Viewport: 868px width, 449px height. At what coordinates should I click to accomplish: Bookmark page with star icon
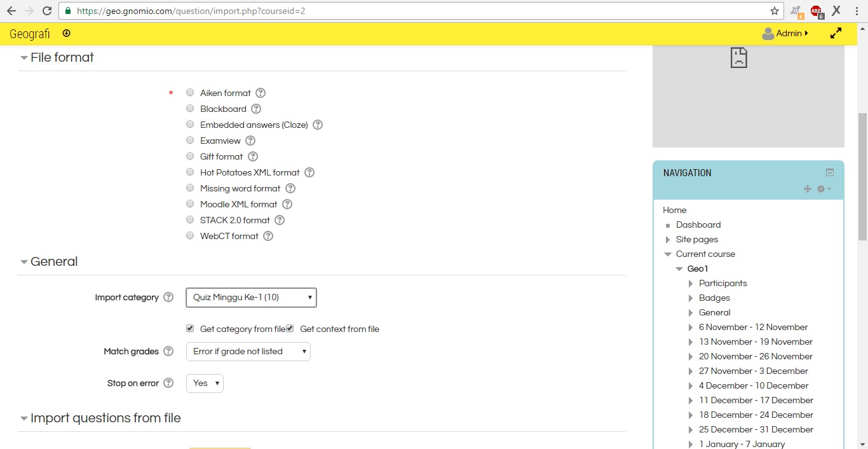tap(775, 11)
